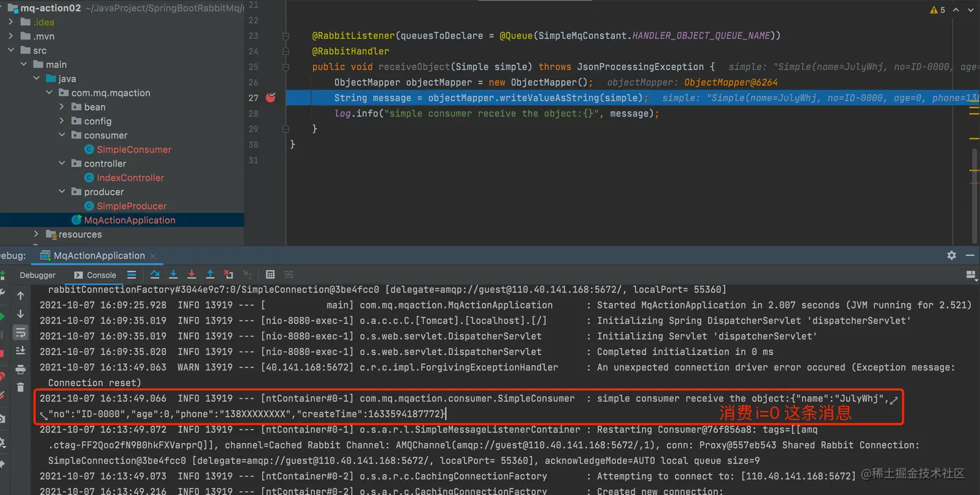
Task: Hide the Debug tool window with minus icon
Action: (x=971, y=255)
